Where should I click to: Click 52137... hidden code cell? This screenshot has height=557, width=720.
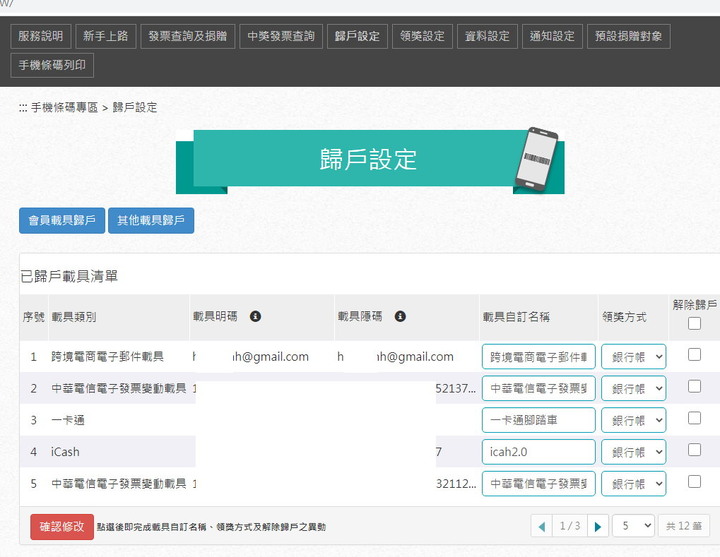456,388
